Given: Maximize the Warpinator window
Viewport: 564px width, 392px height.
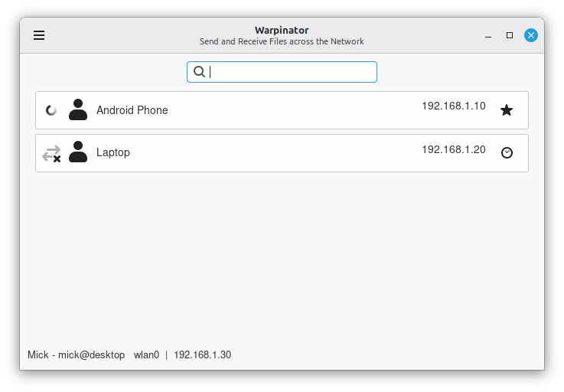Looking at the screenshot, I should (510, 35).
